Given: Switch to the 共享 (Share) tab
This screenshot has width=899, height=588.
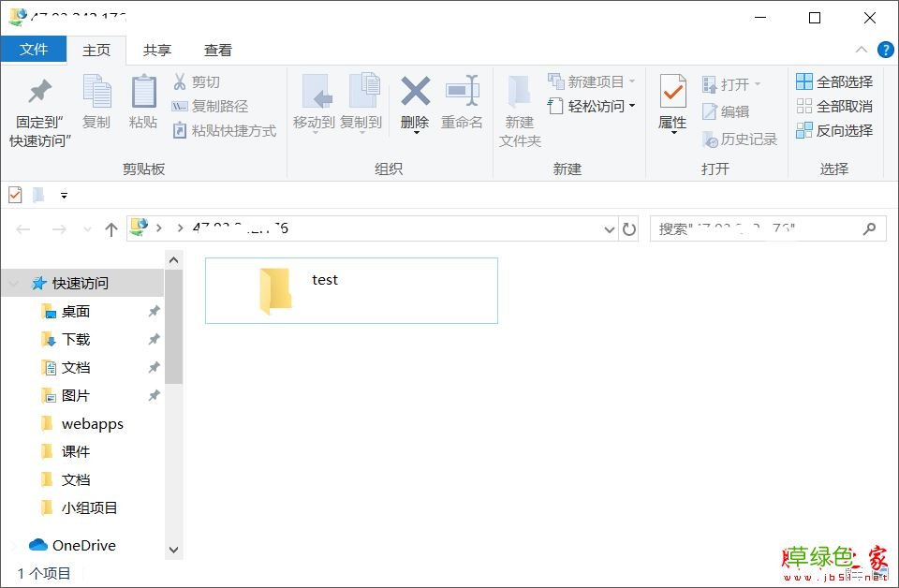Looking at the screenshot, I should pyautogui.click(x=156, y=50).
